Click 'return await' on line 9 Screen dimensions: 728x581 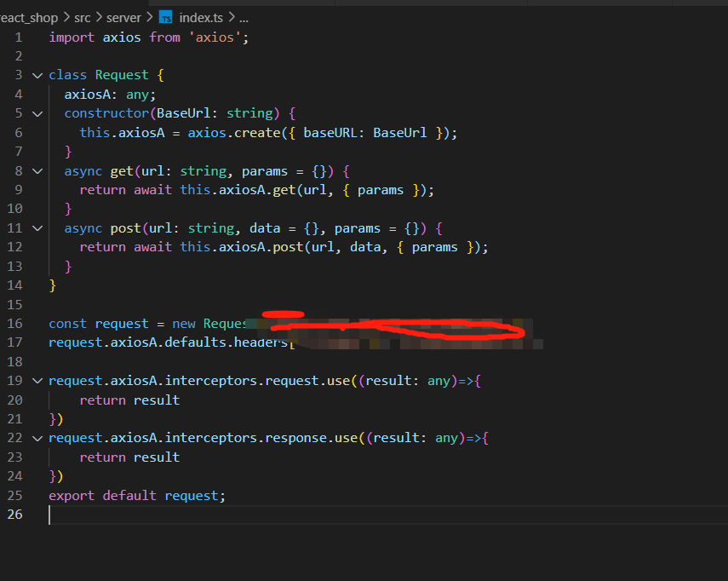[125, 190]
